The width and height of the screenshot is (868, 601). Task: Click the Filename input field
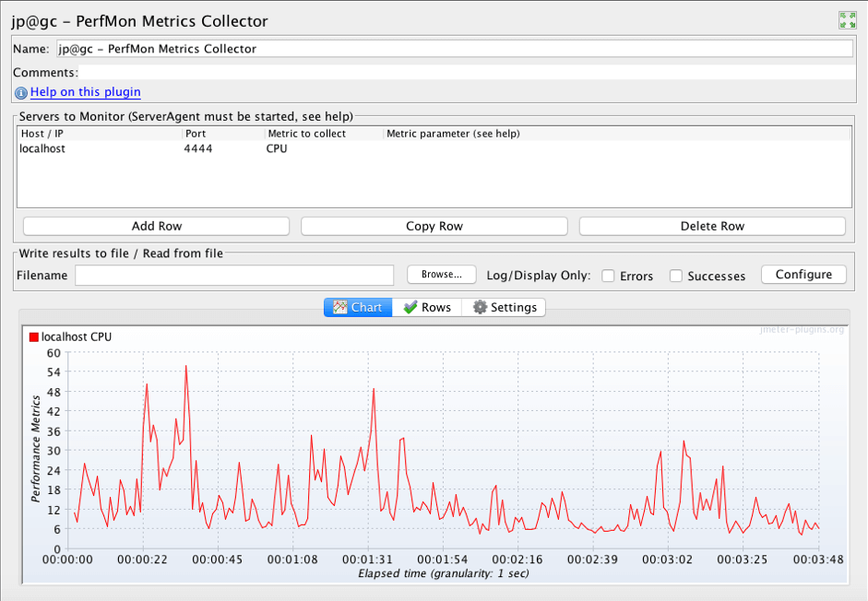(x=234, y=275)
